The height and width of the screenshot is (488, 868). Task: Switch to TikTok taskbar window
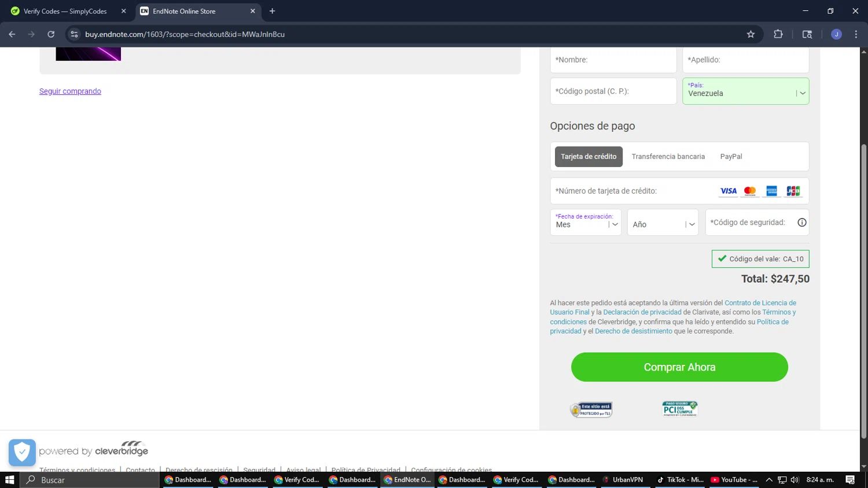680,480
